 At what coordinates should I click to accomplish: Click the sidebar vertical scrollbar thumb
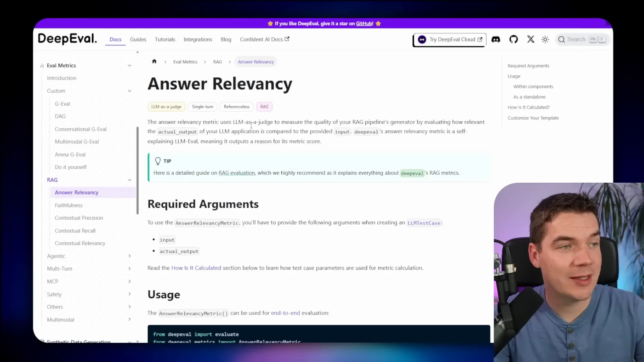138,171
